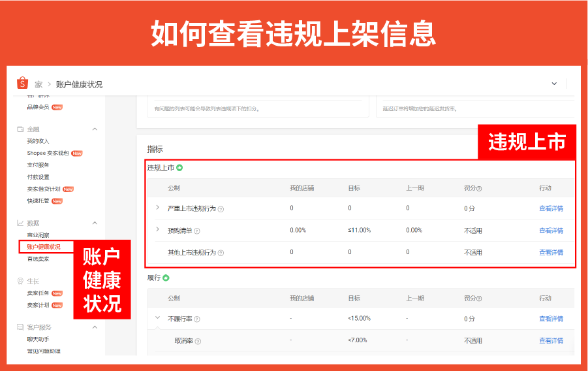
Task: Open 支付服务 menu item
Action: pos(38,165)
